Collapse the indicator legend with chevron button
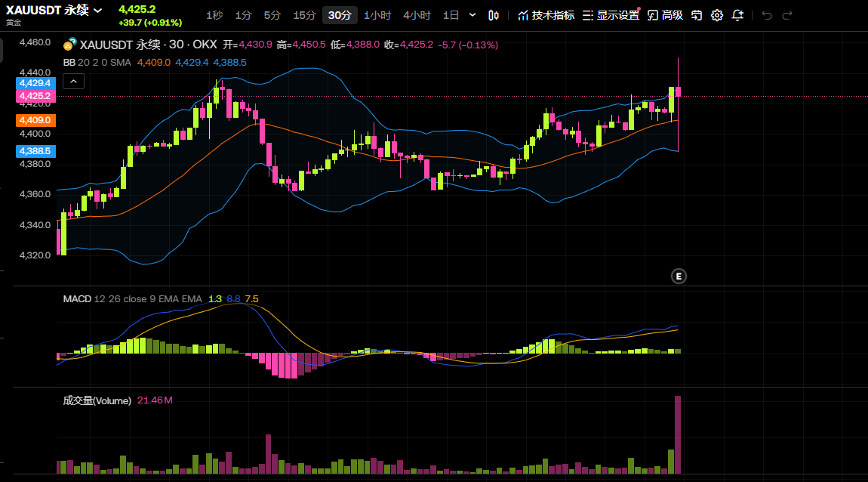Image resolution: width=868 pixels, height=482 pixels. pyautogui.click(x=74, y=82)
